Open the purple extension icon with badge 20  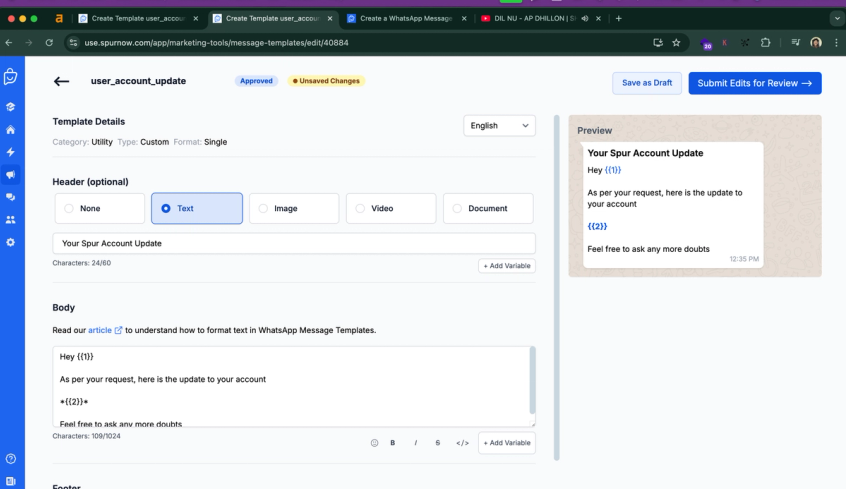click(x=706, y=44)
